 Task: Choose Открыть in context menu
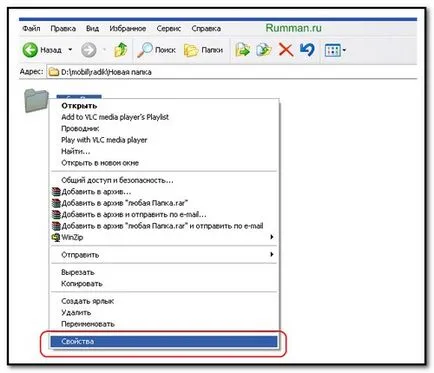pos(164,106)
